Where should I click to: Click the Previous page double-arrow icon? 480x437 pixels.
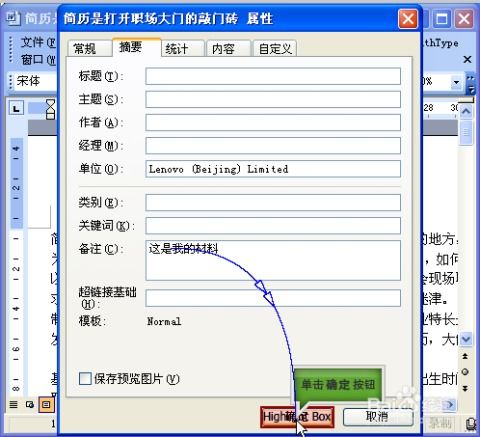(x=465, y=357)
